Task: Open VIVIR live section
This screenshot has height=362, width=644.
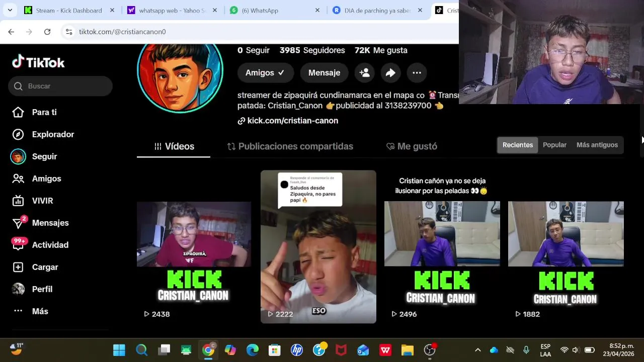Action: pyautogui.click(x=42, y=201)
